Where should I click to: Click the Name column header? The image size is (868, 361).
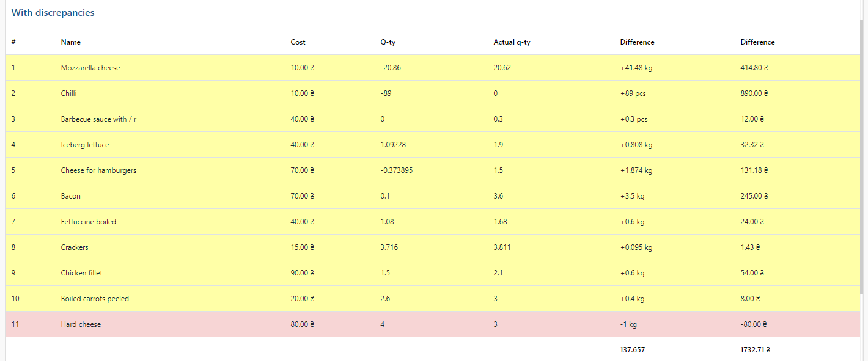70,42
